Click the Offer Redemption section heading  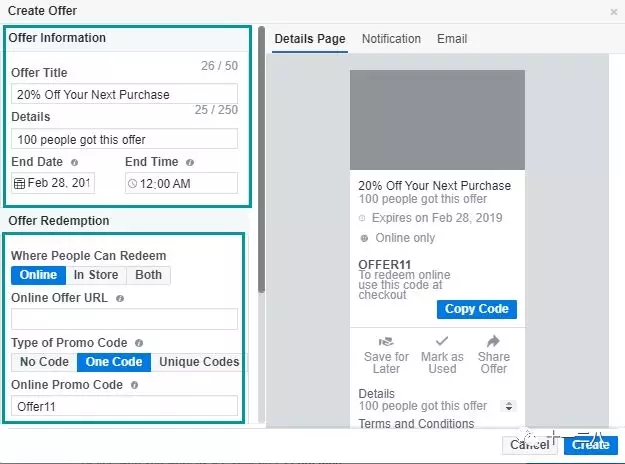[59, 221]
